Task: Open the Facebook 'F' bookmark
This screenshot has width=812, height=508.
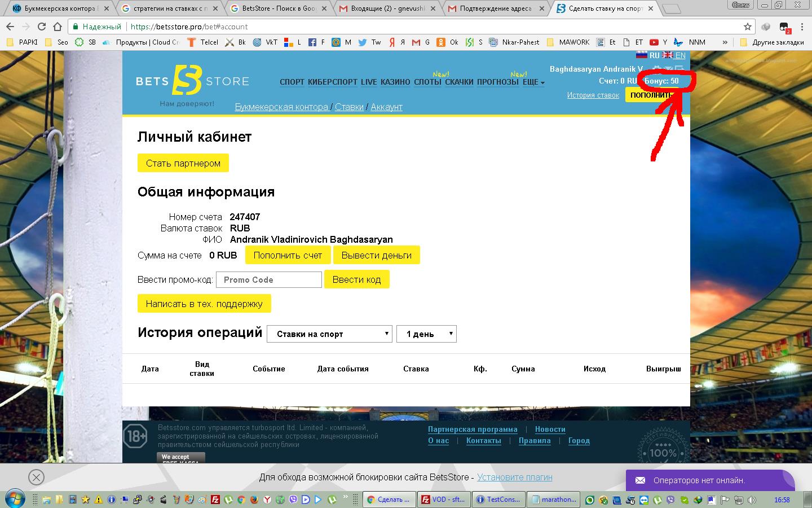Action: click(x=316, y=42)
